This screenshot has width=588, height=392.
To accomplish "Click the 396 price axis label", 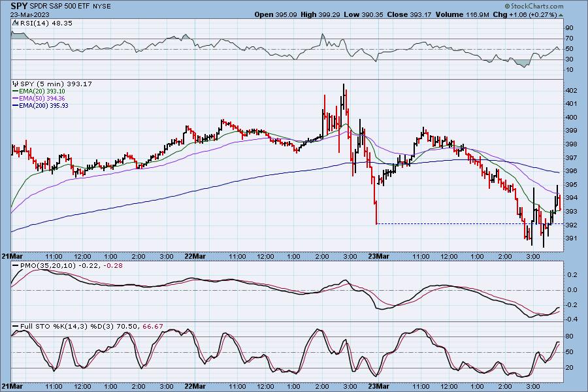I will [571, 171].
